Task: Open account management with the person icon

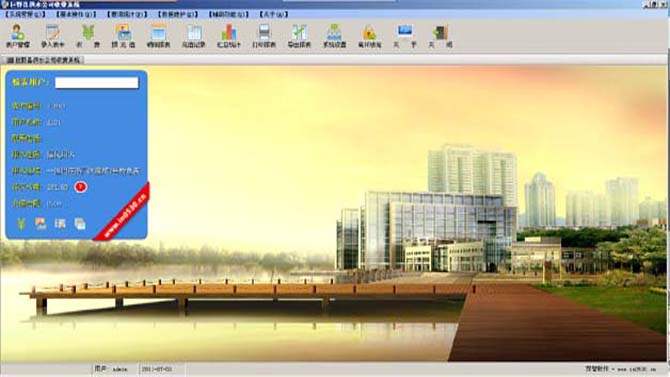Action: tap(18, 36)
